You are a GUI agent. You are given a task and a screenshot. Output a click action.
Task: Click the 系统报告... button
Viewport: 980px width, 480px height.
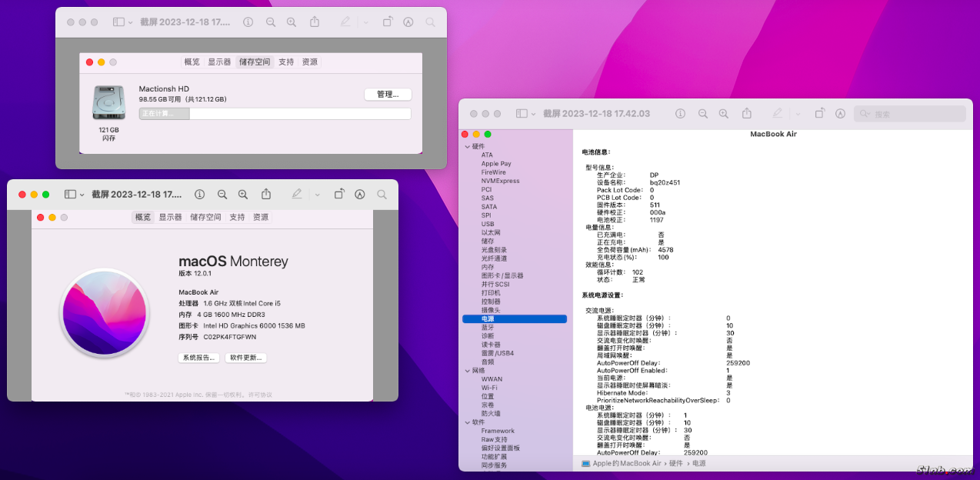pos(199,358)
